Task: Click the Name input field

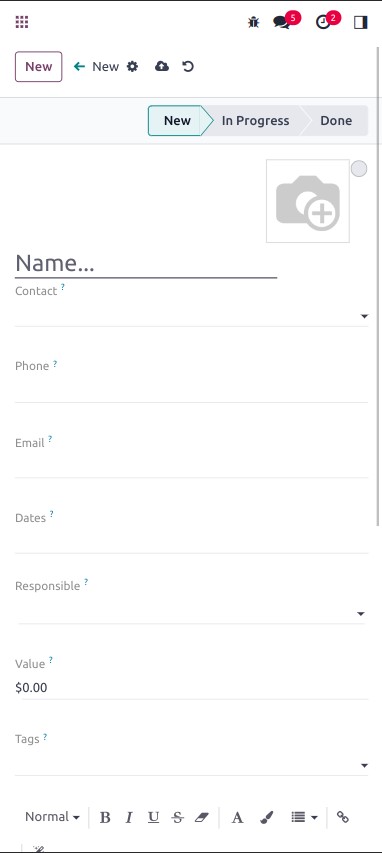Action: pos(146,263)
